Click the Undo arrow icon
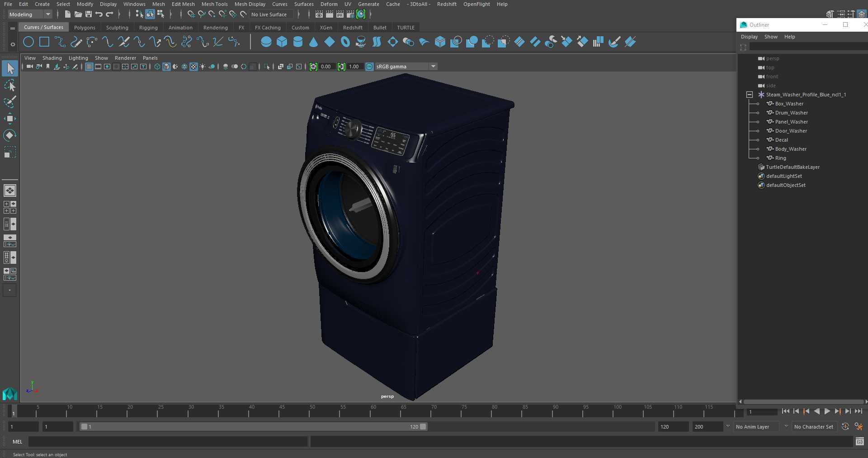Image resolution: width=868 pixels, height=458 pixels. [x=99, y=14]
